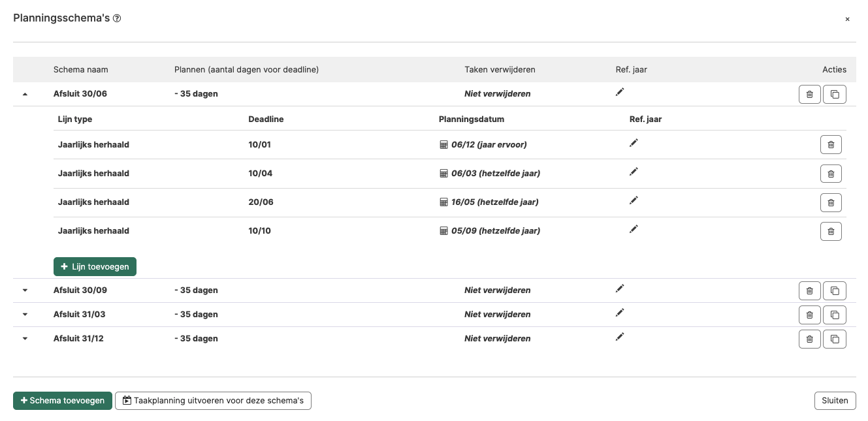Viewport: 868px width, 421px height.
Task: Select the deadline value 20/06
Action: coord(261,202)
